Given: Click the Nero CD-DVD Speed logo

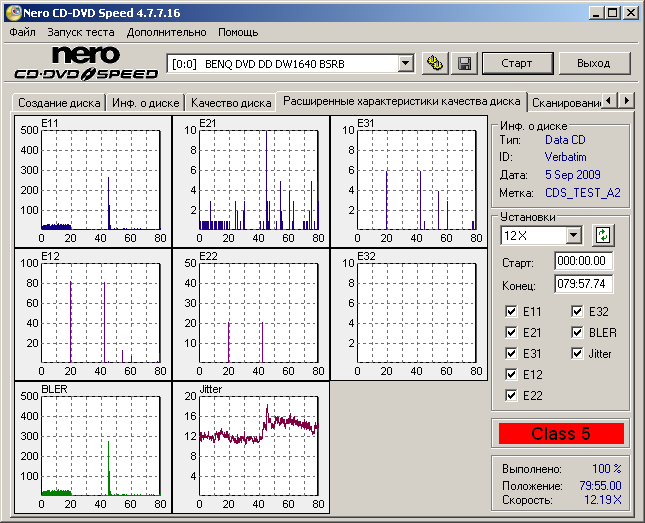Looking at the screenshot, I should pos(84,63).
